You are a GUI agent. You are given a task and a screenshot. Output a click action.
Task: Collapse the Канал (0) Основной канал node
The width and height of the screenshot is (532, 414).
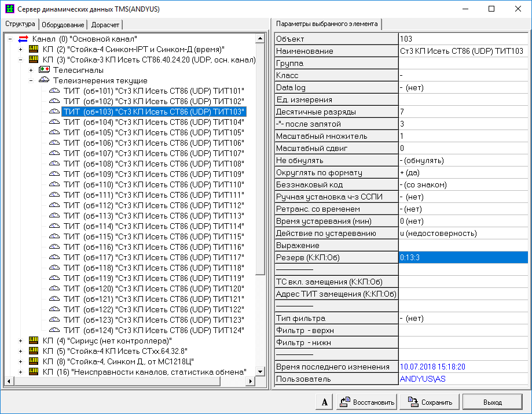point(10,39)
